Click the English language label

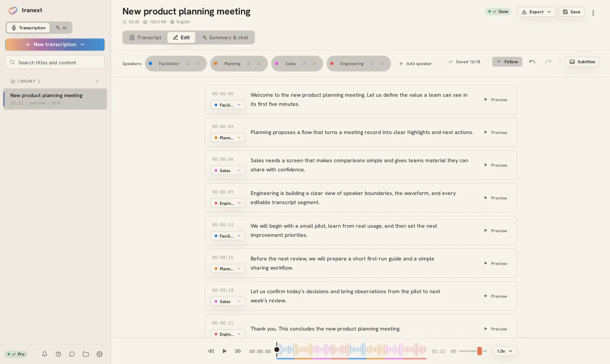[180, 22]
